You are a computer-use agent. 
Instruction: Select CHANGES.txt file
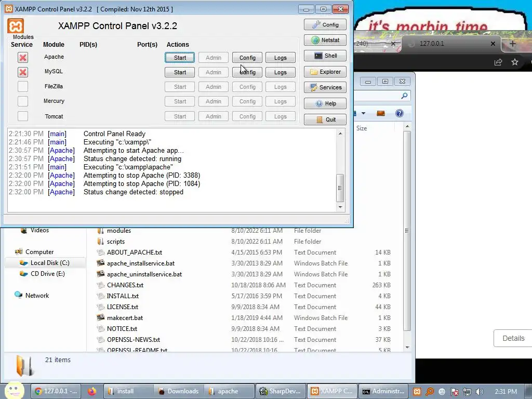125,285
